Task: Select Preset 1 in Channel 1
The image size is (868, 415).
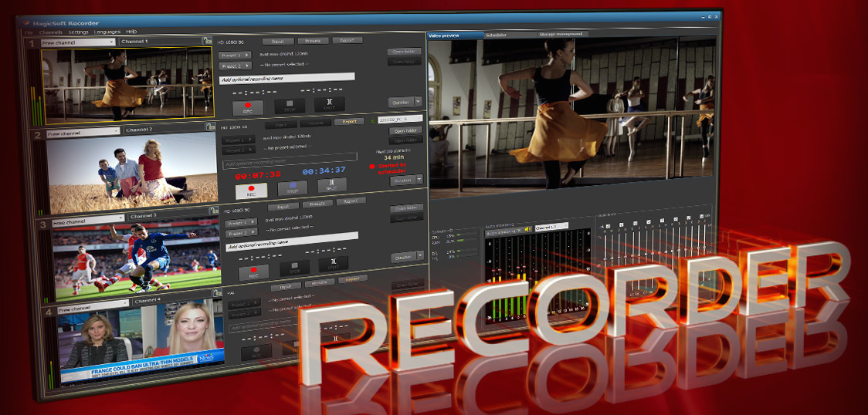Action: (x=236, y=56)
